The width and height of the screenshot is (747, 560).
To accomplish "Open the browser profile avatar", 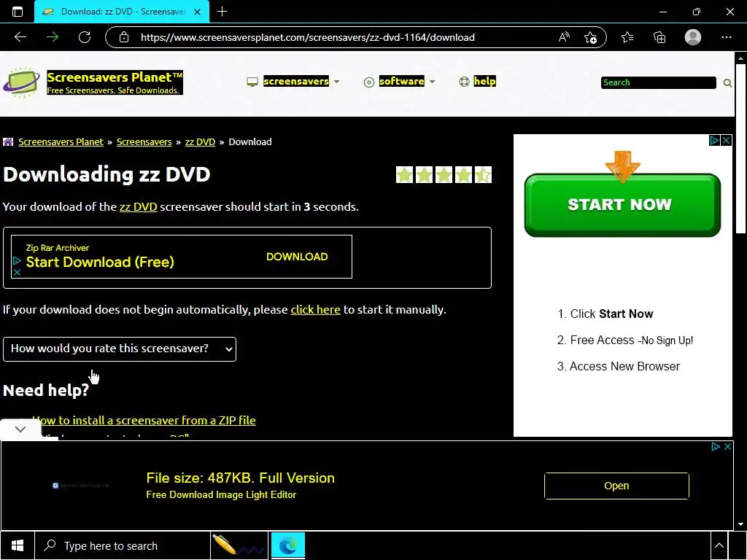I will click(x=693, y=37).
